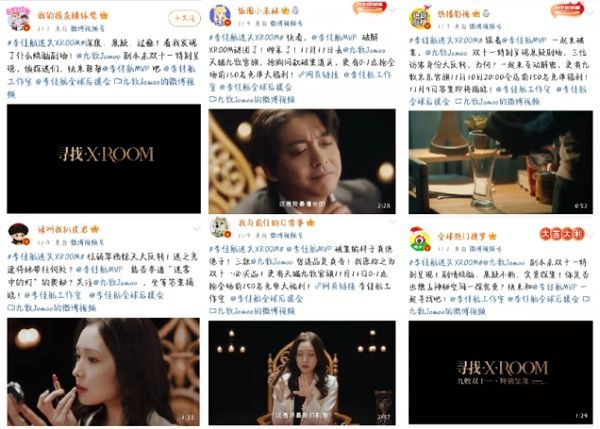Click the cartoon couple avatar of the first post
Screen dimensions: 600x429
(x=18, y=19)
